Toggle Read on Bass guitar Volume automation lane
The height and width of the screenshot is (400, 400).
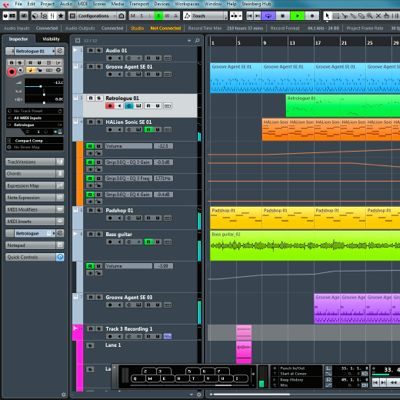click(90, 266)
